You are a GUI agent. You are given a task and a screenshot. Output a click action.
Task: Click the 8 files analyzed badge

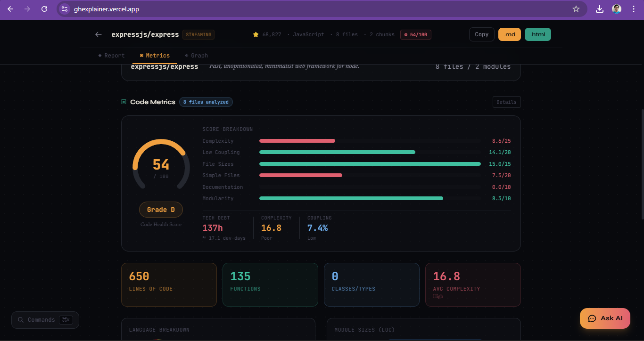coord(206,102)
